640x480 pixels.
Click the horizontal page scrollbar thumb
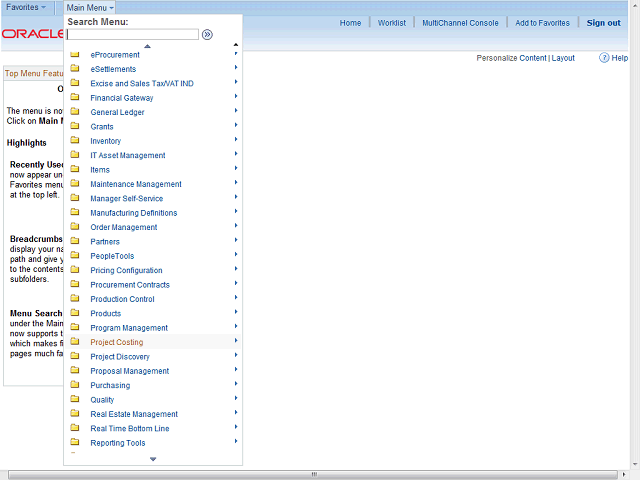[313, 475]
